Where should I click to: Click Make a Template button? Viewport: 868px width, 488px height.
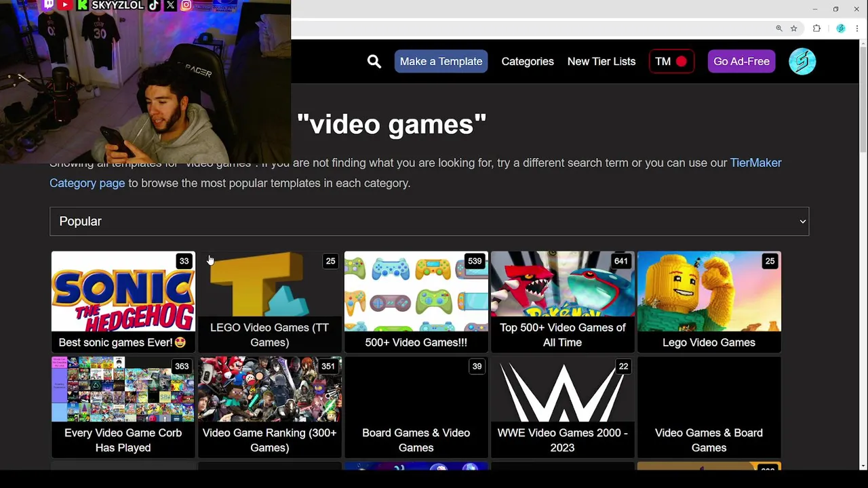pos(441,62)
